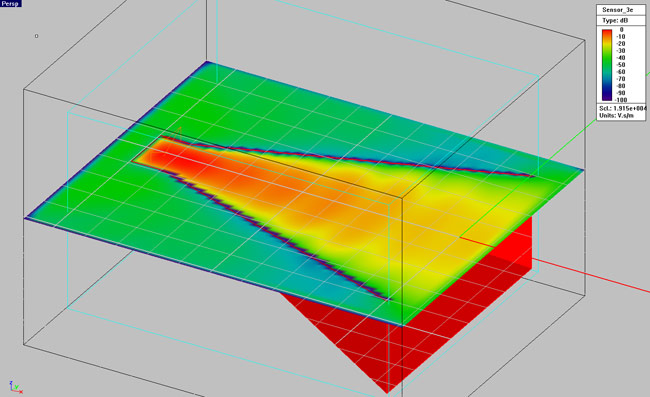Click the Units: V.s/m label
The image size is (650, 397).
click(x=616, y=116)
